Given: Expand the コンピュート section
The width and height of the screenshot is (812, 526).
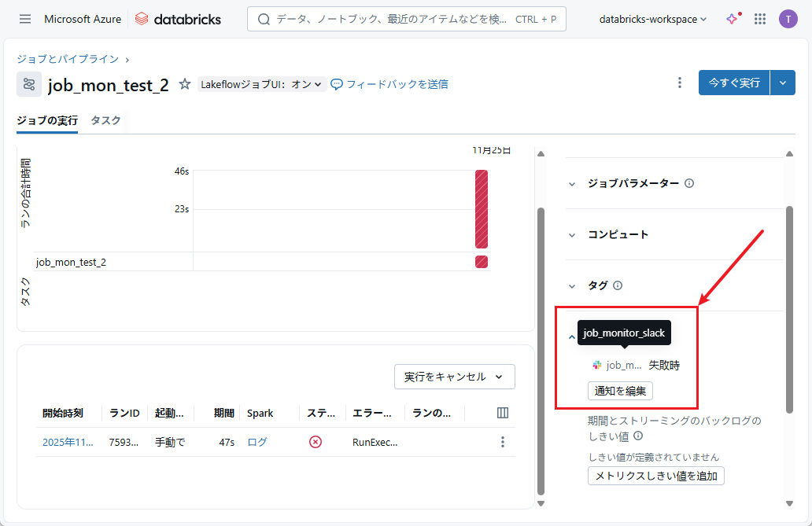Looking at the screenshot, I should click(x=572, y=234).
